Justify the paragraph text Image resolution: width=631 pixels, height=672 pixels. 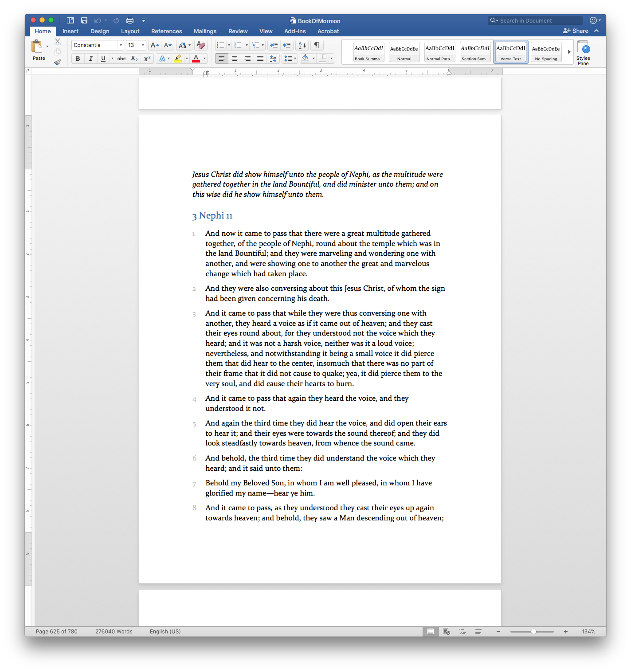[260, 59]
